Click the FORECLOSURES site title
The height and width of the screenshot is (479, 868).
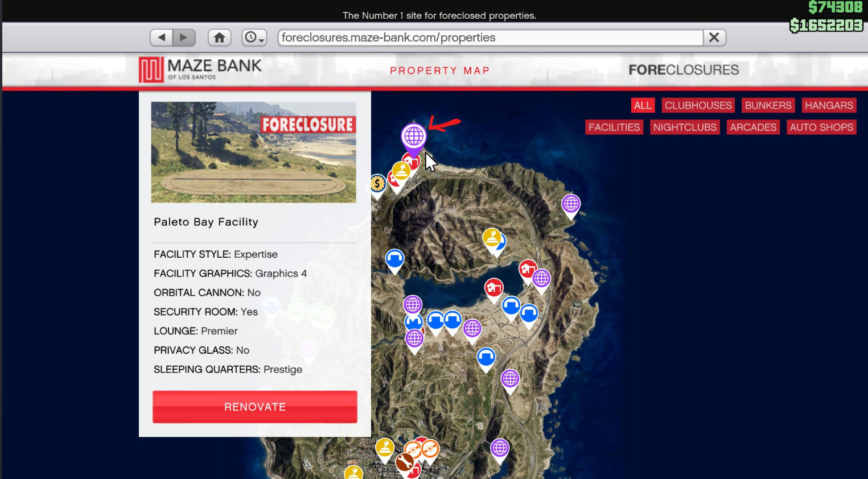(684, 70)
